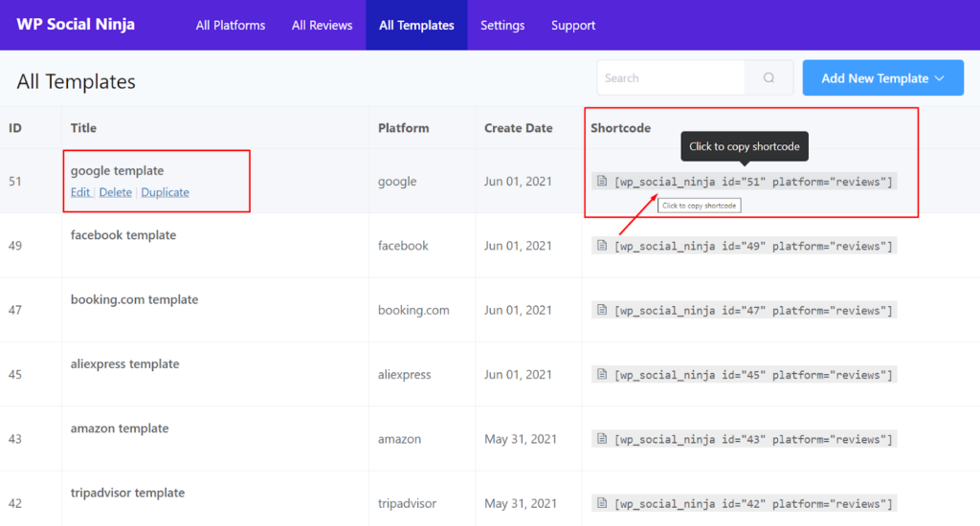
Task: Click platform cell 'booking.com'
Action: pyautogui.click(x=413, y=310)
